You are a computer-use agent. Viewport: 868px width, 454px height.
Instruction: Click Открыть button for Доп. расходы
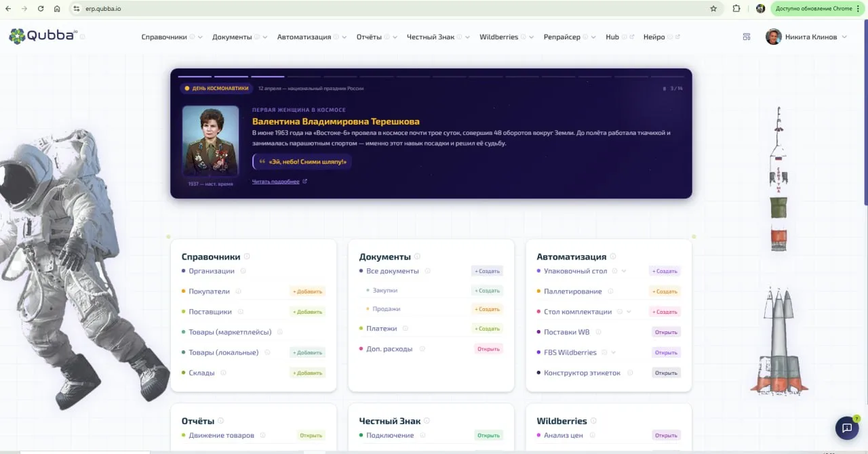click(488, 349)
